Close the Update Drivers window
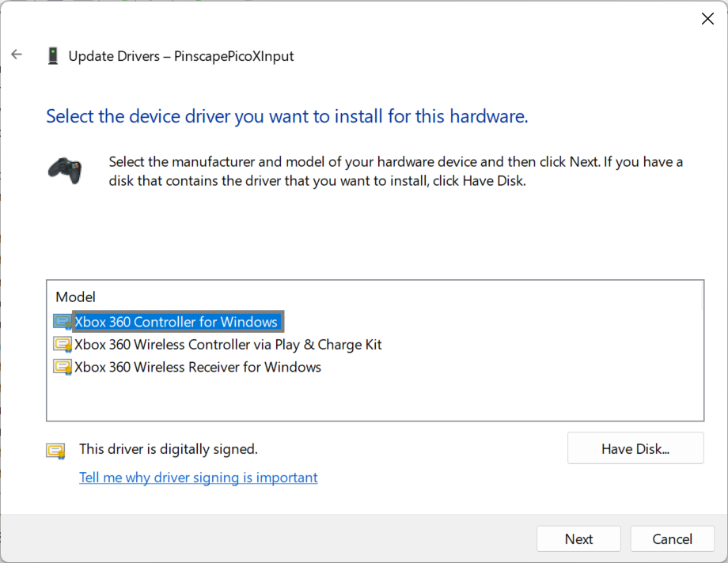Screen dimensions: 728x563 (x=707, y=18)
